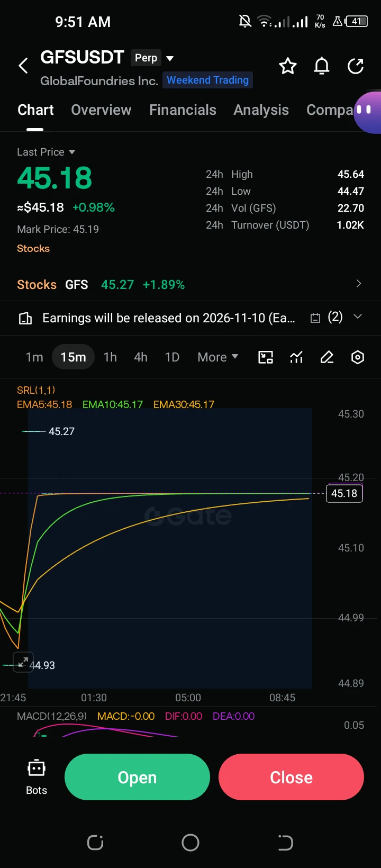Open price alert bell icon
The width and height of the screenshot is (381, 868).
pos(322,66)
